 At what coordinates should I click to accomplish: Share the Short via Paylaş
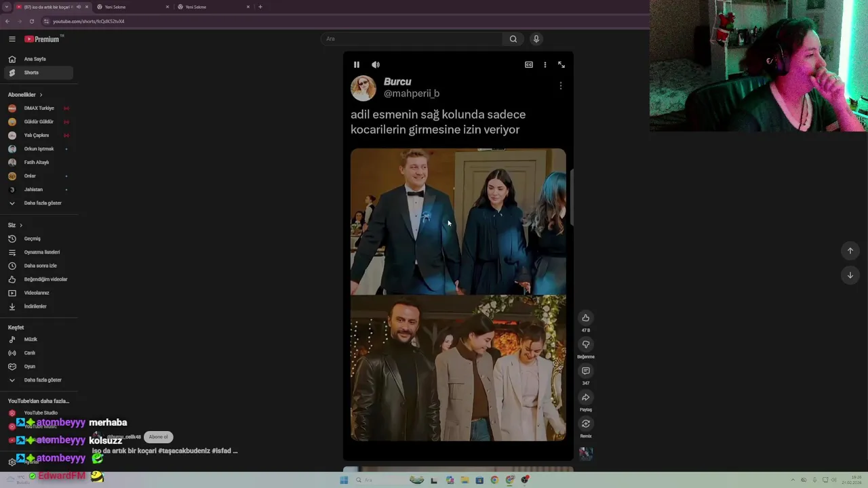(x=586, y=397)
